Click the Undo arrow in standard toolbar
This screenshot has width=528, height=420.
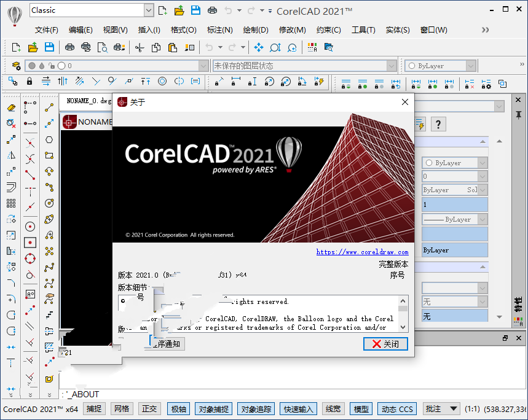209,47
